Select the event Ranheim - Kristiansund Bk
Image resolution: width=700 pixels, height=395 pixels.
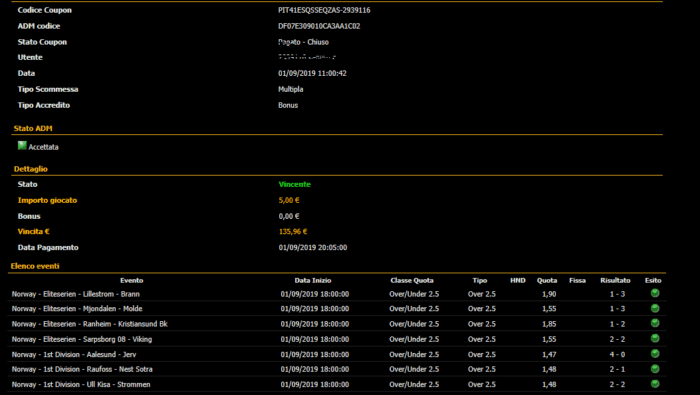coord(89,324)
